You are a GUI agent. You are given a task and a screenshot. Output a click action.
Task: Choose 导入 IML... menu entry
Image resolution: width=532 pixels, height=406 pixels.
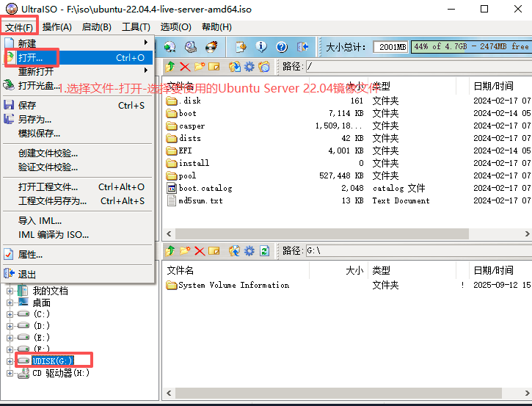pos(78,221)
